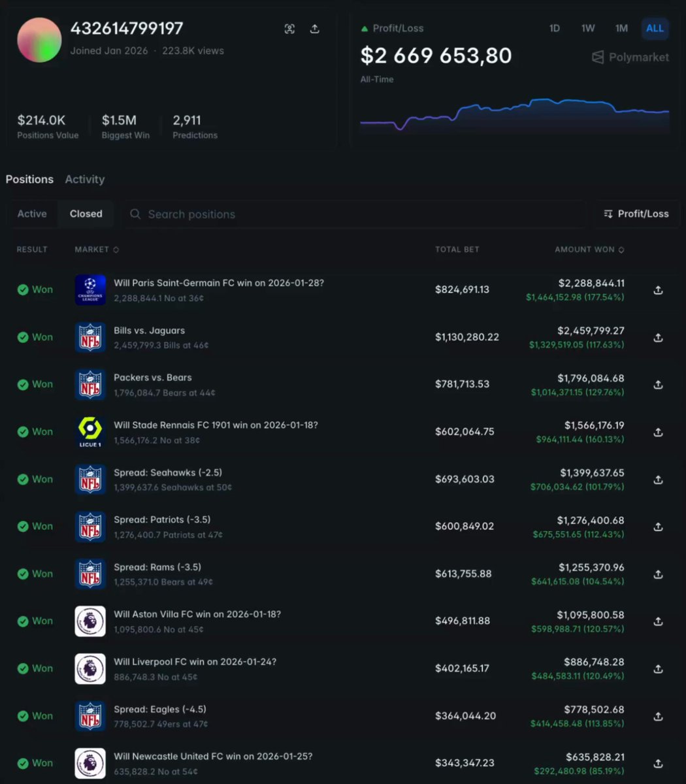Viewport: 686px width, 784px height.
Task: Select the 1W profit/loss range
Action: 587,28
